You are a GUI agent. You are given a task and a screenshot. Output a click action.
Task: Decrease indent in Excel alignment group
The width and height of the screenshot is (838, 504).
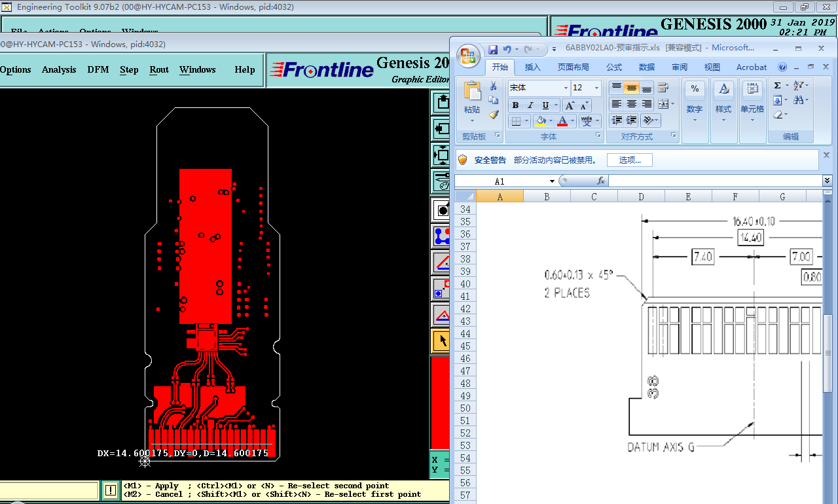[x=616, y=120]
